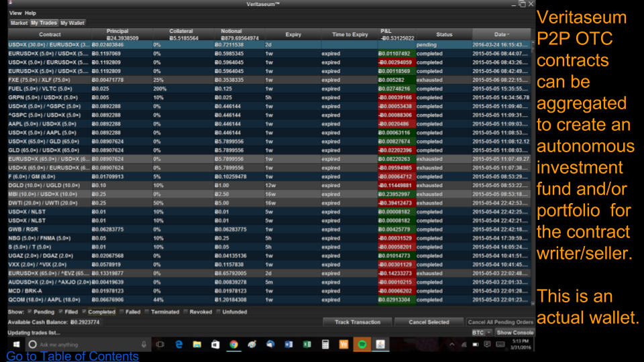The width and height of the screenshot is (644, 362).
Task: Open the Action Center notification icon
Action: point(487,345)
